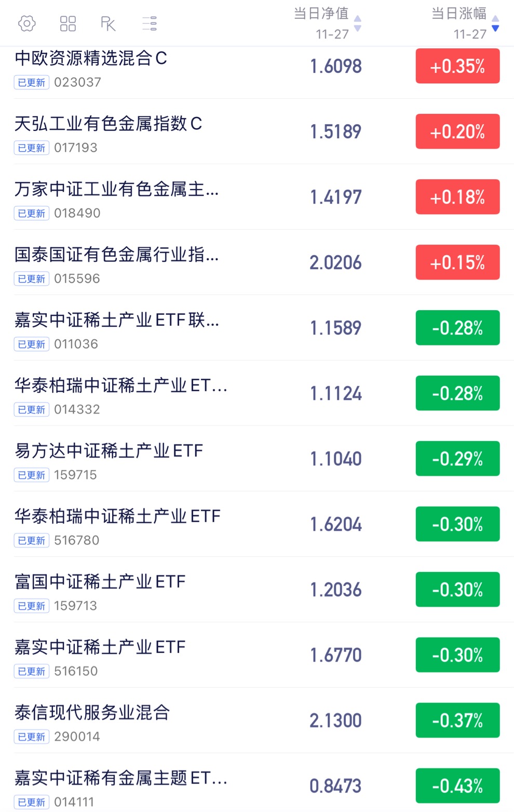This screenshot has height=812, width=514.
Task: Select 华泰柏瑞 fund with code 014332
Action: coord(257,393)
